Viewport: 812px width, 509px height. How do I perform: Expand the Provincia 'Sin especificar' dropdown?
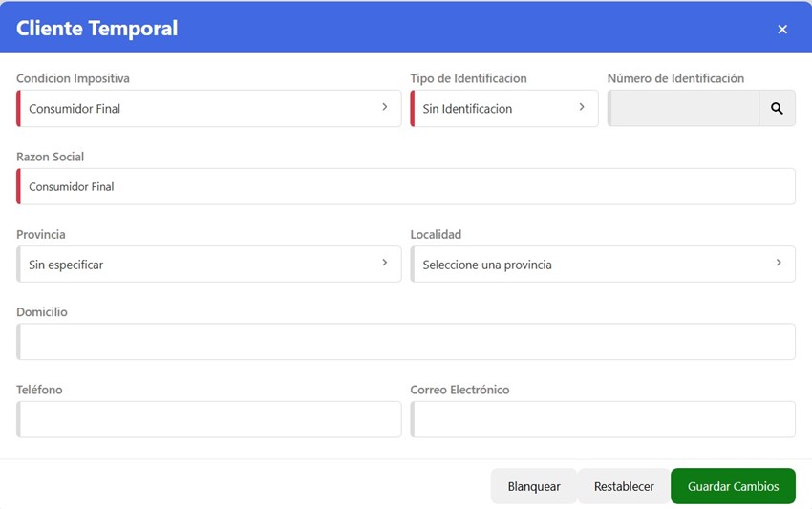coord(201,265)
